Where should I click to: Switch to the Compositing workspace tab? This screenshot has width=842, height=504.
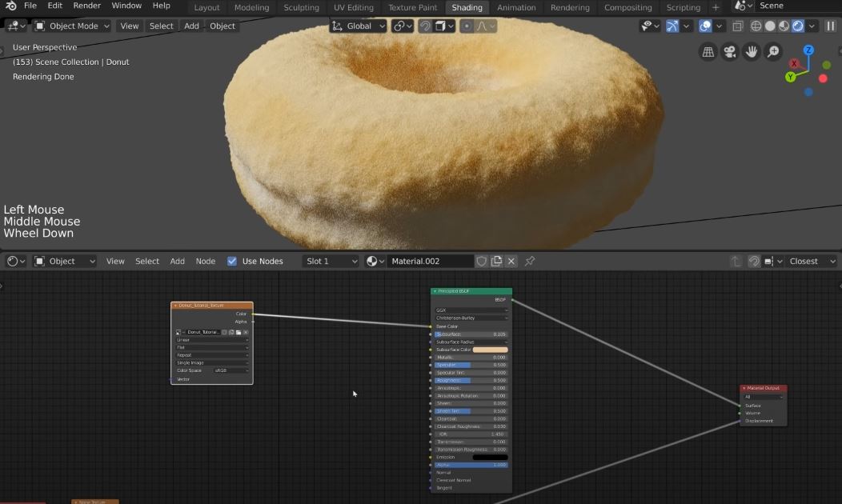pyautogui.click(x=627, y=7)
